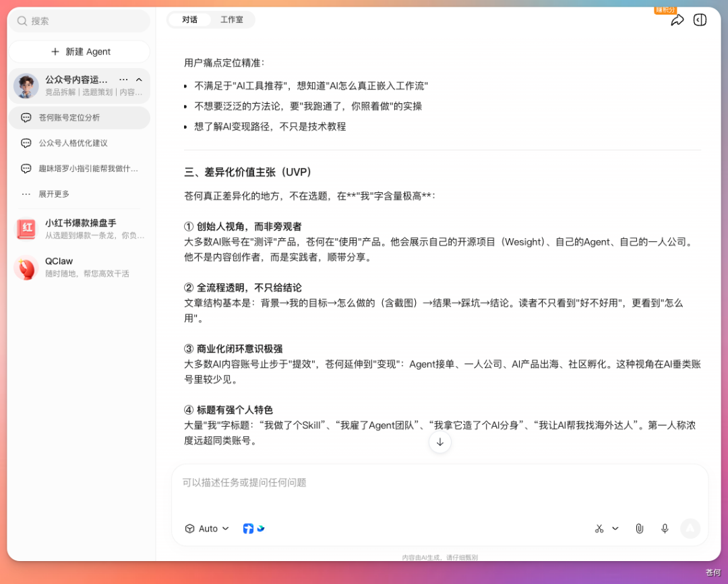Screen dimensions: 728x584
Task: Click heading ③ 商业化闭环意识极强
Action: [233, 349]
